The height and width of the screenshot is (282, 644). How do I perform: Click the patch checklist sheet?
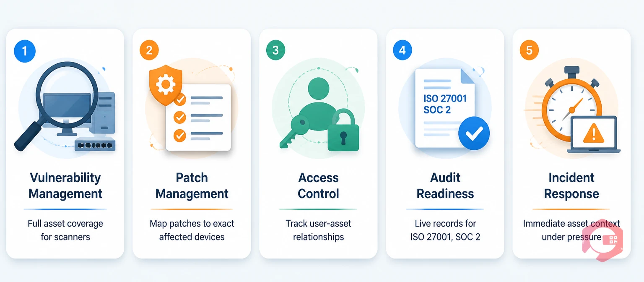pos(198,117)
